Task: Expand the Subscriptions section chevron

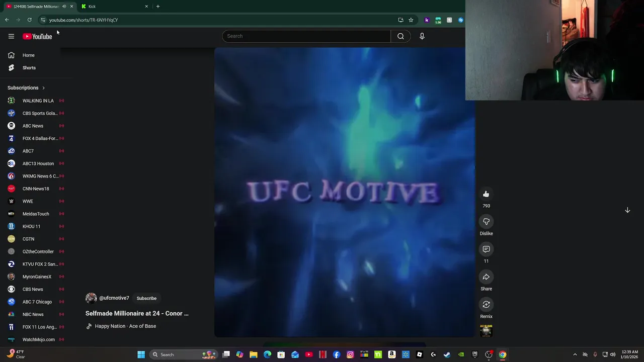Action: (x=43, y=88)
